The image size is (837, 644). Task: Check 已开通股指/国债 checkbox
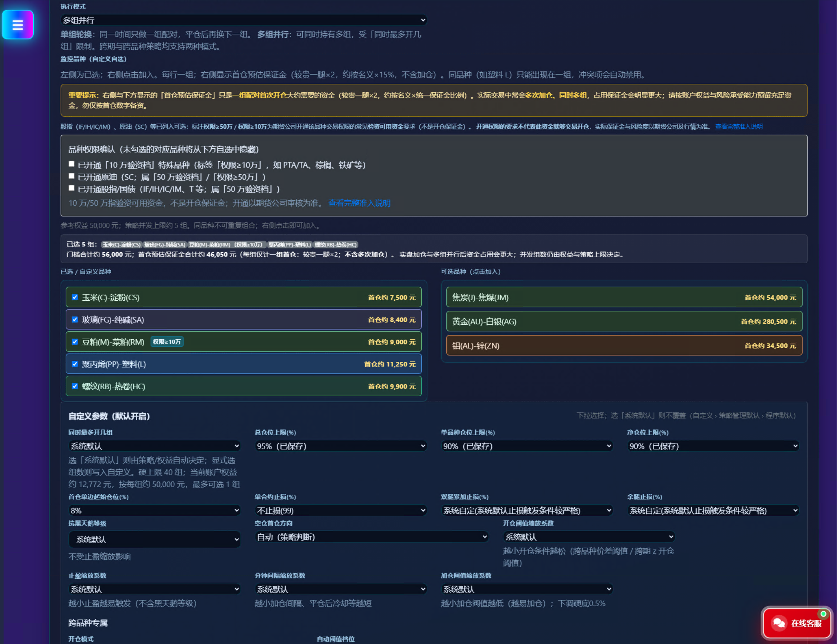click(71, 188)
